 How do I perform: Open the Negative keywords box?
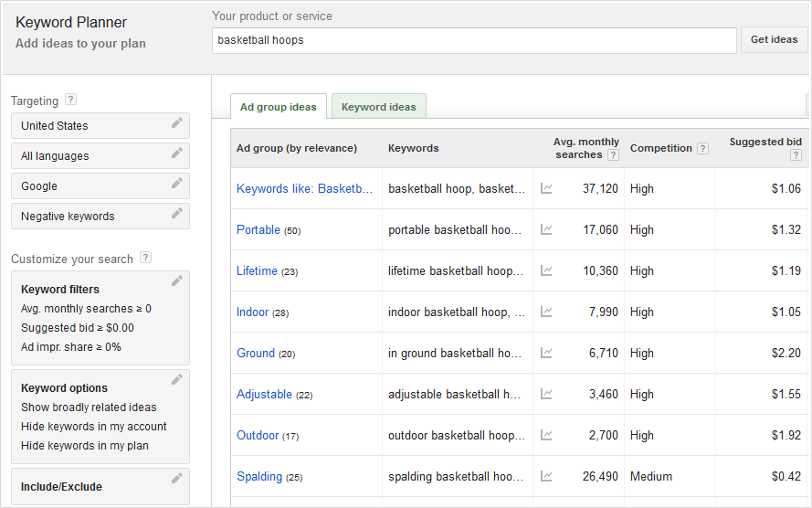pyautogui.click(x=100, y=216)
